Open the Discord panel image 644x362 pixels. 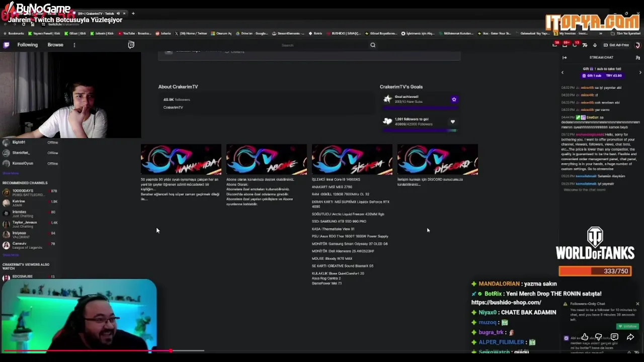438,159
